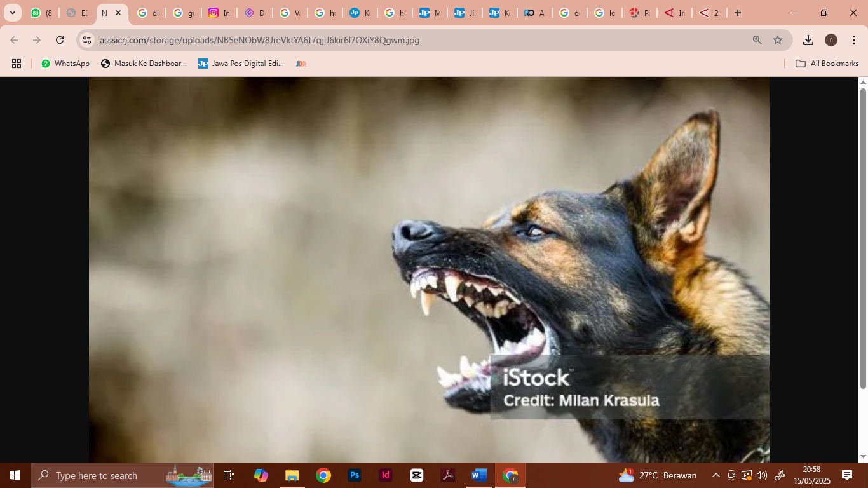Open the volume control icon
Screen dimensions: 868x488
pyautogui.click(x=762, y=475)
